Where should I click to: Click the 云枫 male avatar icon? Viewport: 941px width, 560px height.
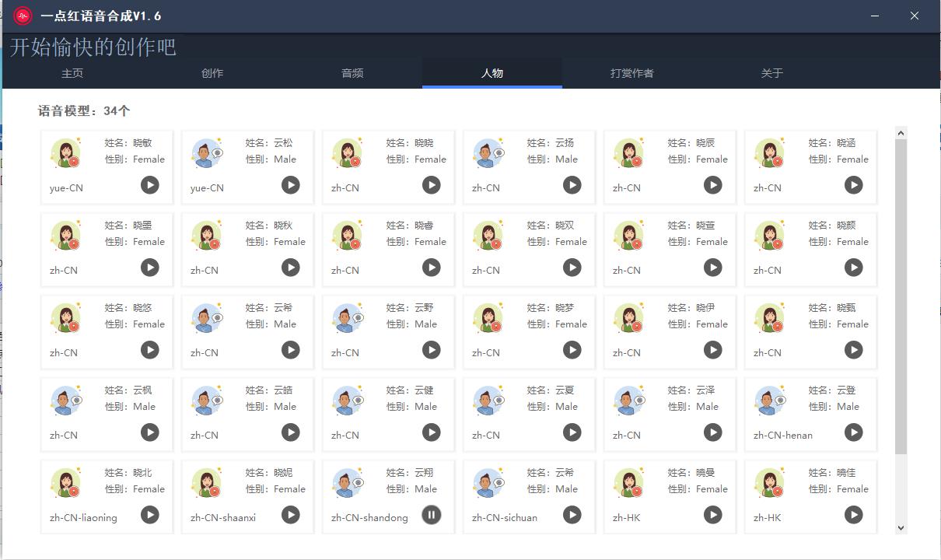(66, 401)
